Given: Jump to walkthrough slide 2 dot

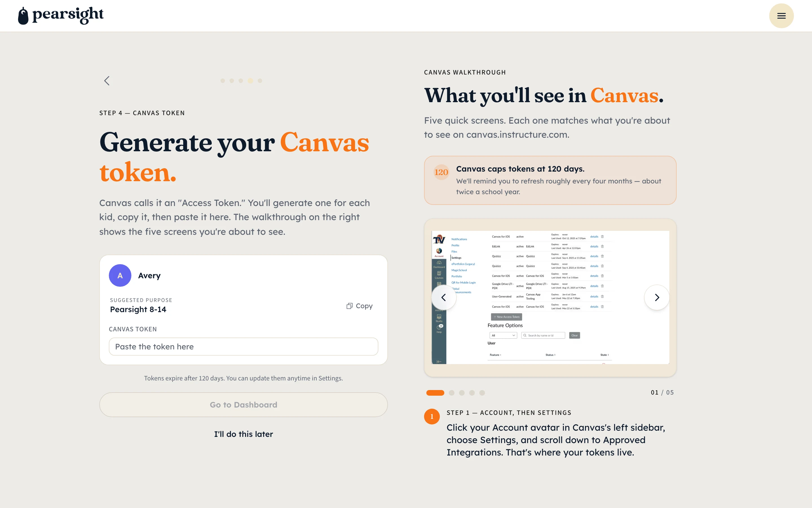Looking at the screenshot, I should [x=452, y=393].
